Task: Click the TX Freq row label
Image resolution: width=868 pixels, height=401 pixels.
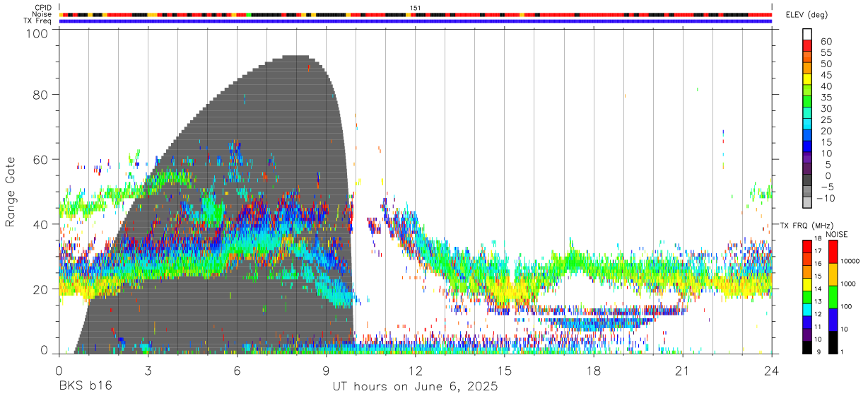Action: coord(37,21)
